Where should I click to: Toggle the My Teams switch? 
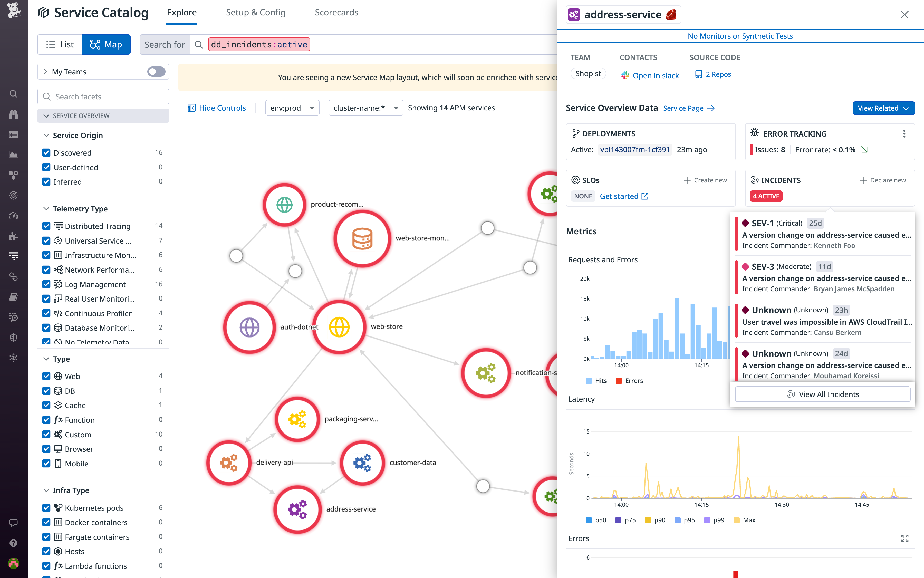coord(156,72)
